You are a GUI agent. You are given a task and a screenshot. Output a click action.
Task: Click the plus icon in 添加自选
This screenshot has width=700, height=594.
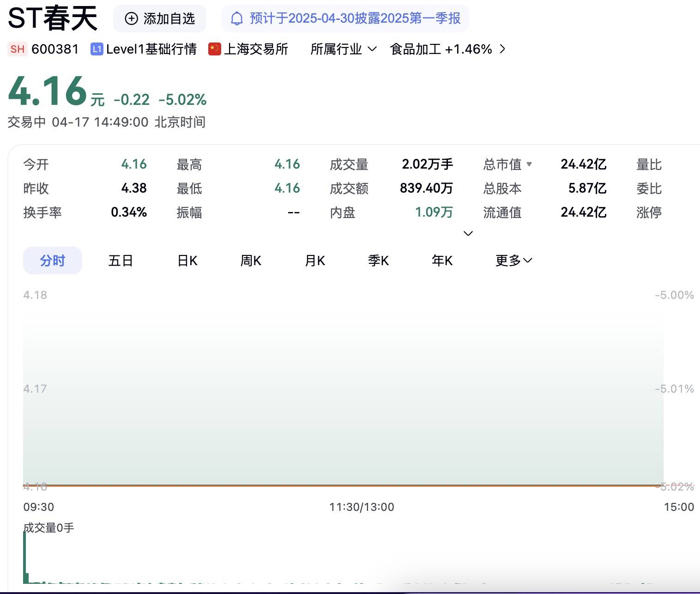click(x=132, y=18)
